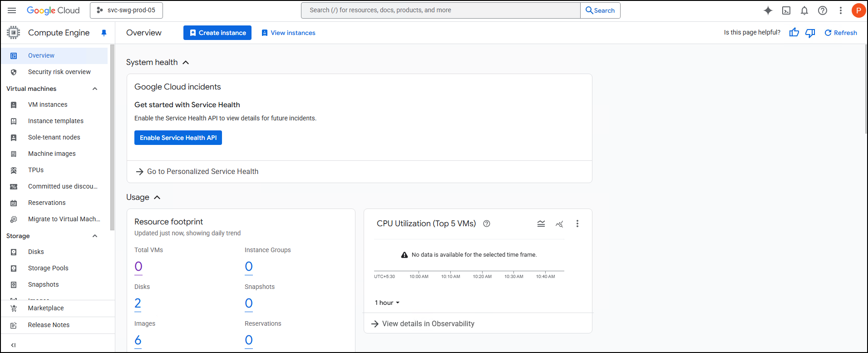Image resolution: width=868 pixels, height=353 pixels.
Task: Open explore data icon in CPU chart
Action: click(559, 224)
